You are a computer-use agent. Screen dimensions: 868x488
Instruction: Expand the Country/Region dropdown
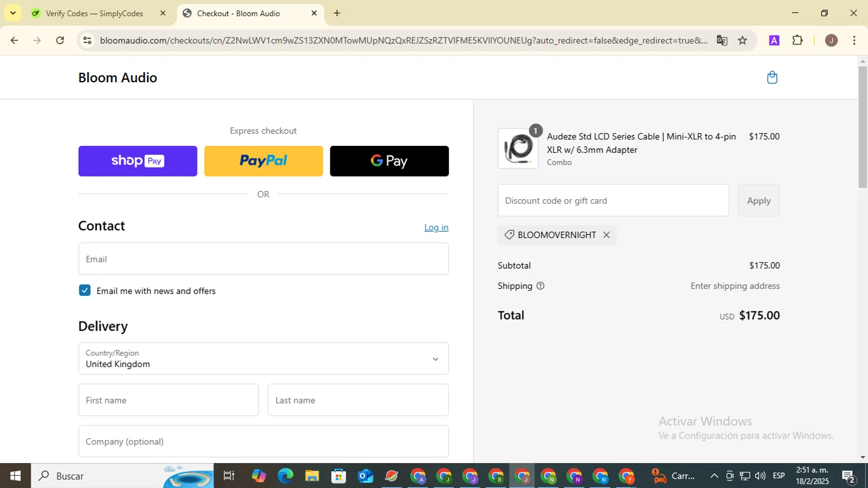pos(263,358)
